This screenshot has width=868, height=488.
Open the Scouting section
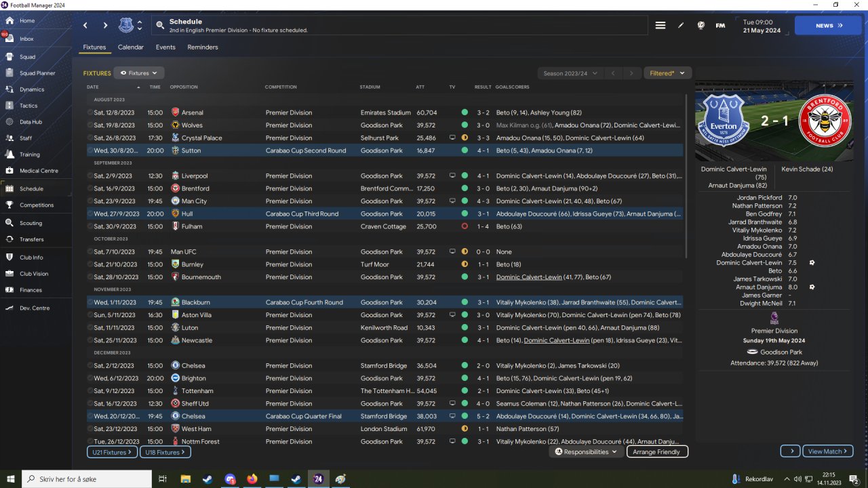(x=31, y=223)
